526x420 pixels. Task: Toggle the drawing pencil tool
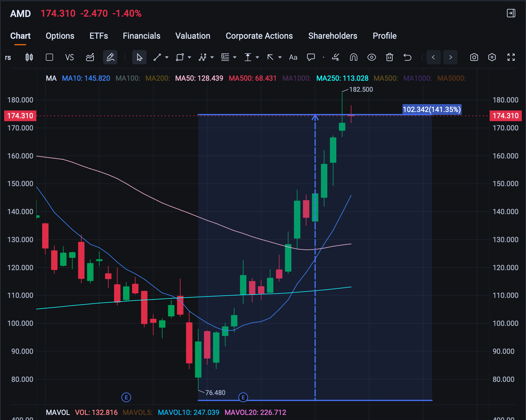110,57
